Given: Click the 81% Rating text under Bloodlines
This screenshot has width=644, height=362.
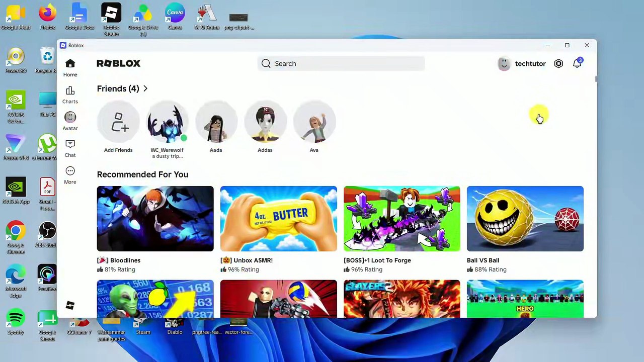Looking at the screenshot, I should pos(120,269).
